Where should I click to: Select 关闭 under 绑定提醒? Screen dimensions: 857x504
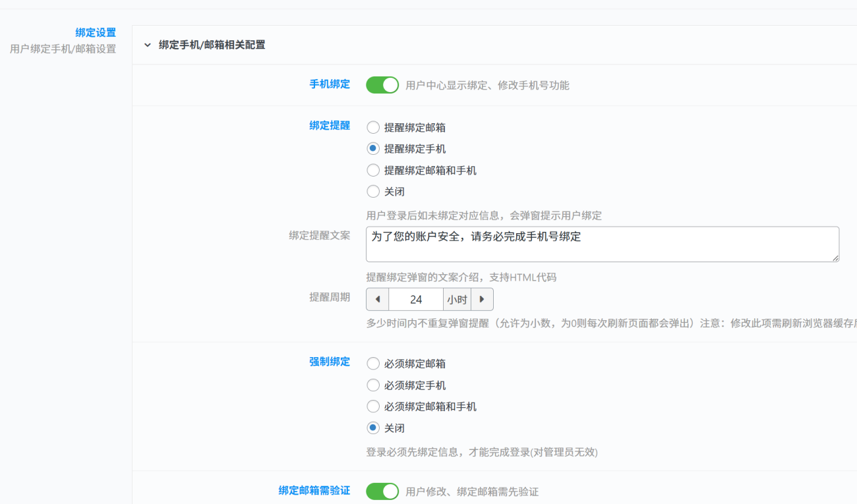click(373, 192)
